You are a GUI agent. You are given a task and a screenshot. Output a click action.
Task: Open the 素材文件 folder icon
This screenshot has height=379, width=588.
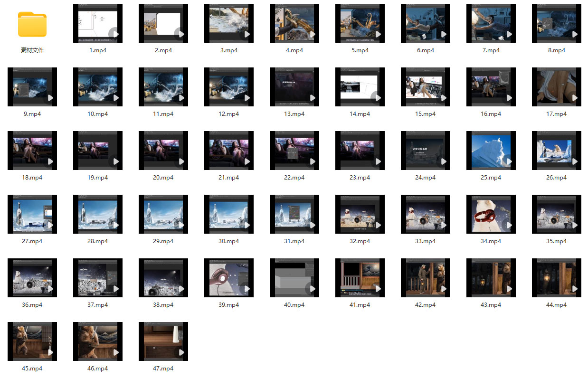click(x=32, y=24)
